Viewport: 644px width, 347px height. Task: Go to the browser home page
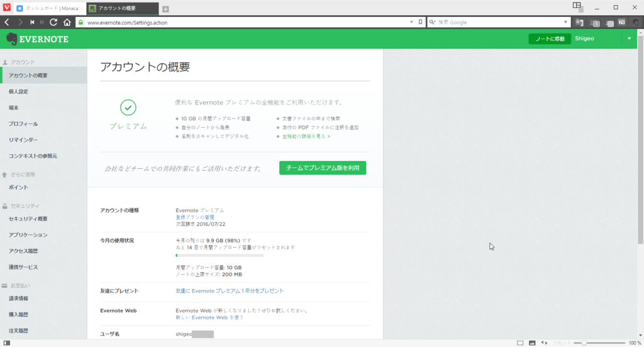tap(67, 22)
